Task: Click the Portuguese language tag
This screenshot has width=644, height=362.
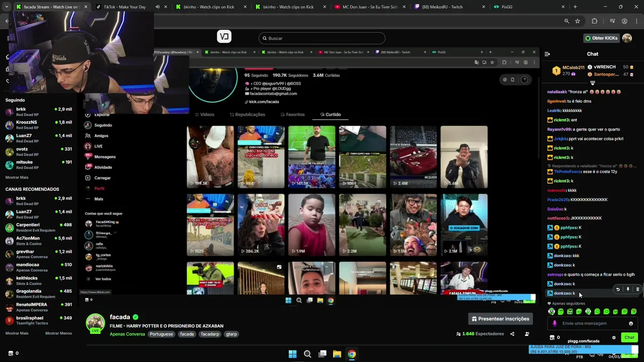Action: tap(161, 334)
